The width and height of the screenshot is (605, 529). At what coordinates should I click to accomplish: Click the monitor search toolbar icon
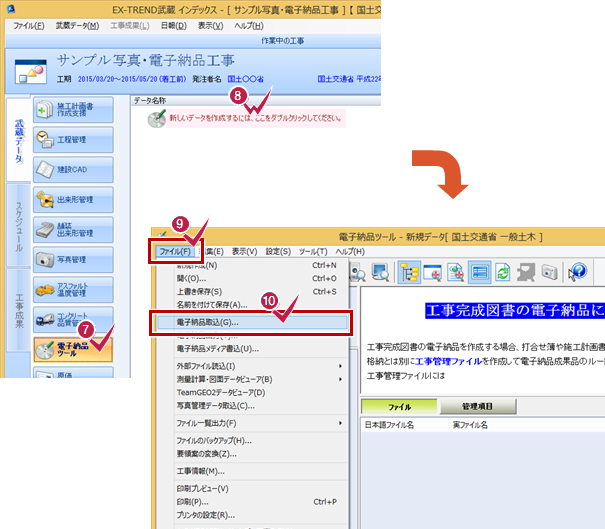point(380,272)
